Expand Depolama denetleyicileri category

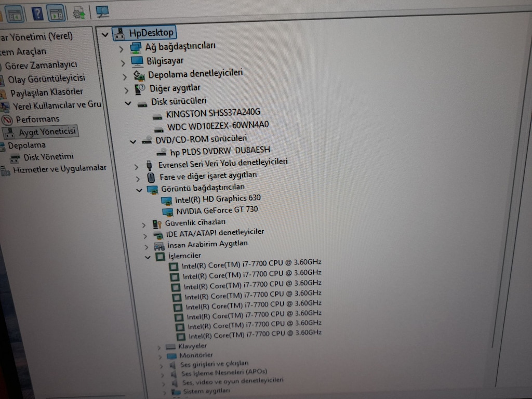tap(125, 77)
